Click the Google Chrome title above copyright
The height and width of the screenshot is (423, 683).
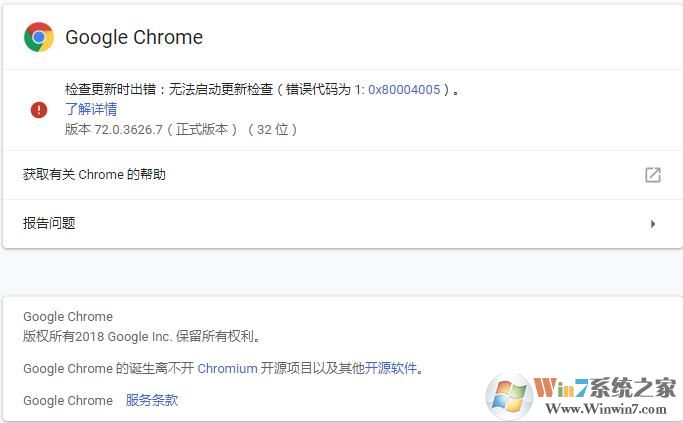68,317
